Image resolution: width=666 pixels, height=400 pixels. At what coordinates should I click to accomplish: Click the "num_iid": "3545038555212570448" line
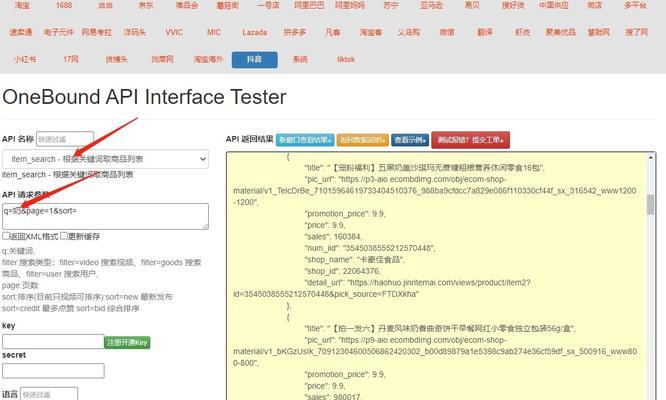(x=370, y=248)
